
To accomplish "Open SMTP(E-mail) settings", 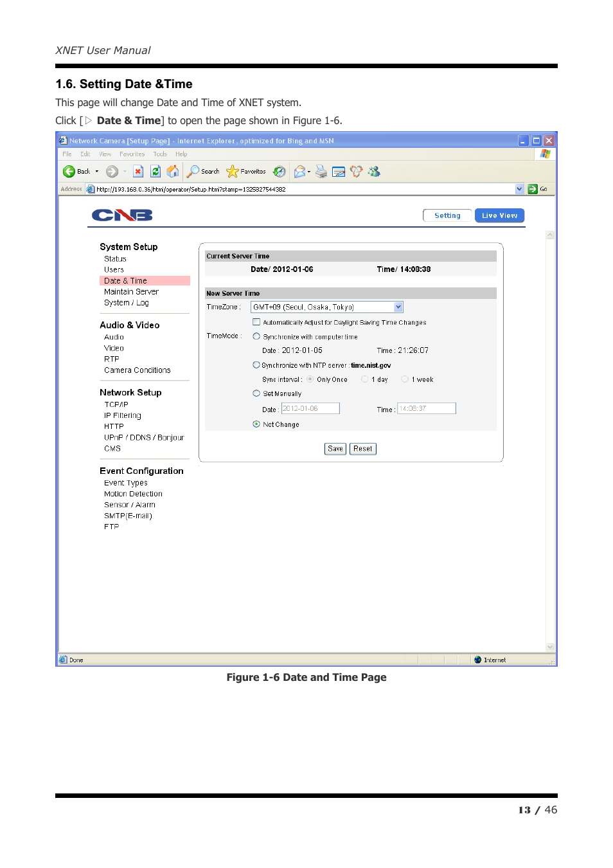I will pyautogui.click(x=128, y=516).
